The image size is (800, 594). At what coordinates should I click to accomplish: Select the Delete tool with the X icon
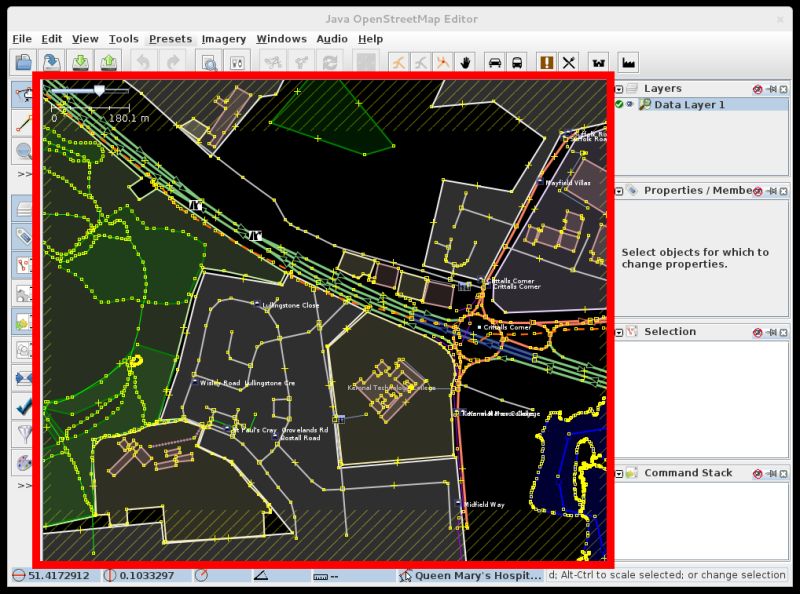pyautogui.click(x=568, y=62)
